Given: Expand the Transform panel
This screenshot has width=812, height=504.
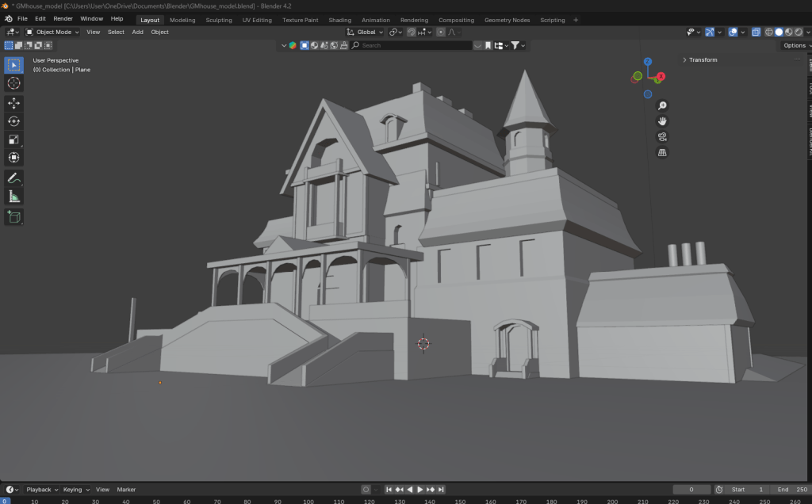Looking at the screenshot, I should 699,60.
